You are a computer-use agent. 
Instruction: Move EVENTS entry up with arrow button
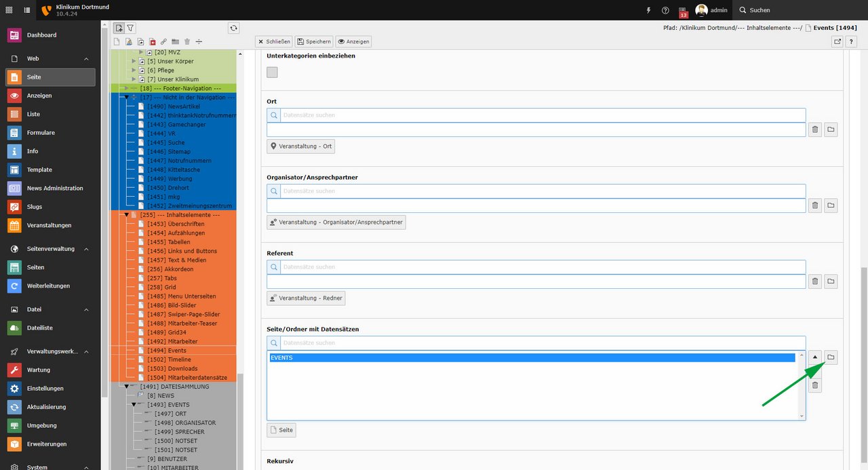pos(815,357)
